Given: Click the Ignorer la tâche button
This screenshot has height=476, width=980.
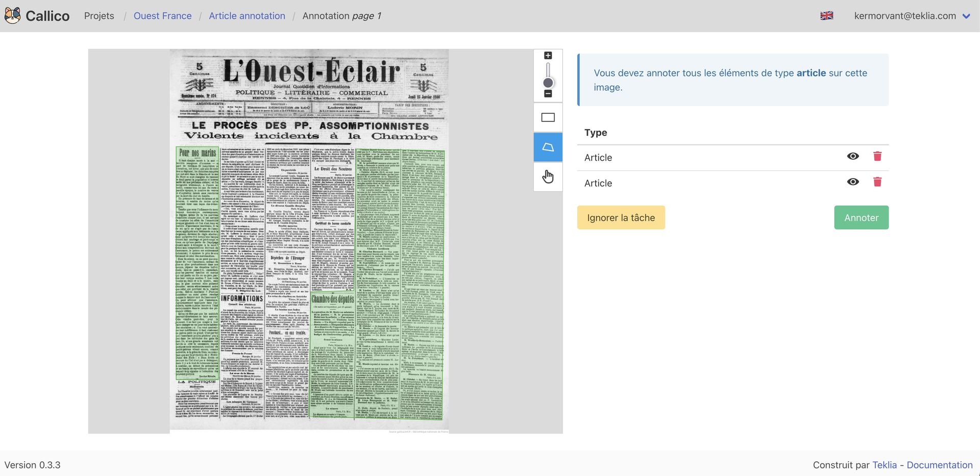Looking at the screenshot, I should 621,218.
